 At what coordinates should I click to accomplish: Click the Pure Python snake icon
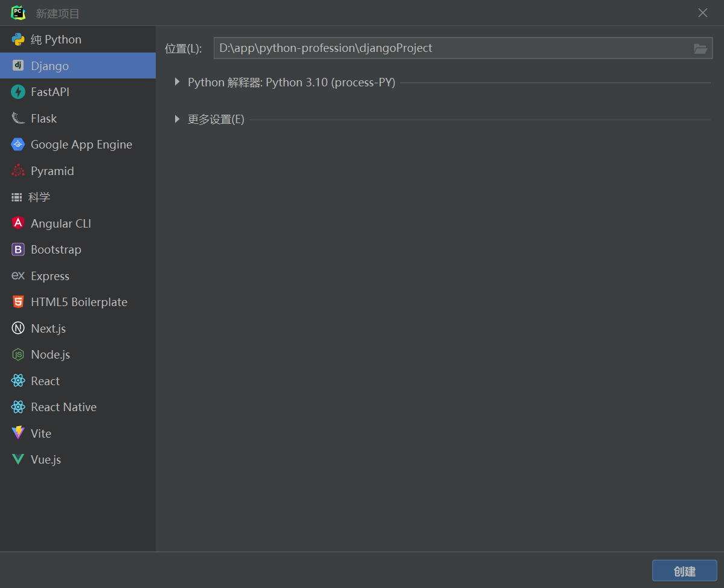click(x=18, y=40)
